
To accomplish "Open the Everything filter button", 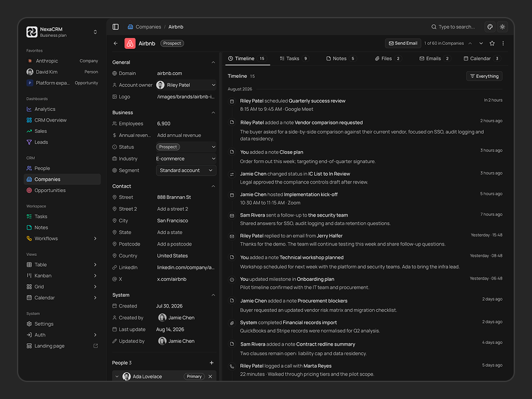I will 484,76.
